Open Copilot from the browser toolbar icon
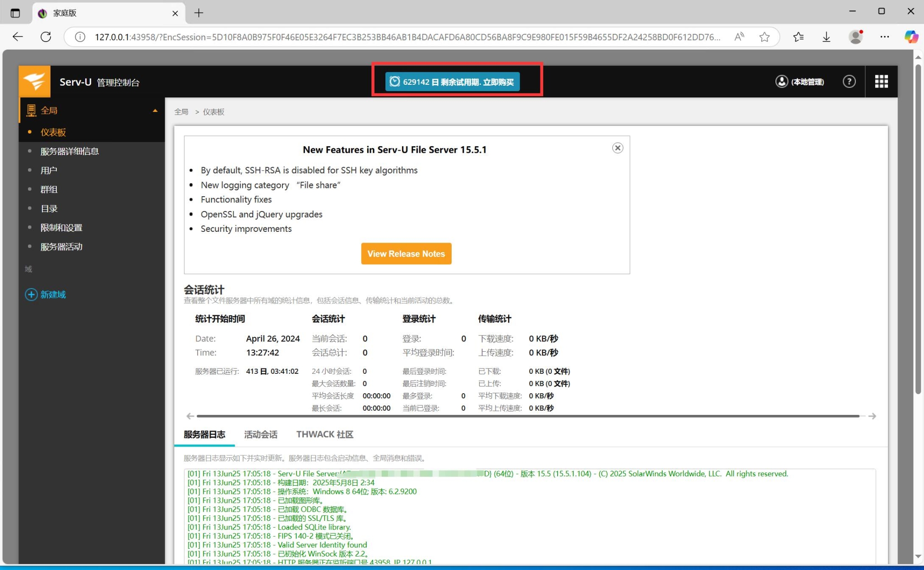 click(911, 37)
